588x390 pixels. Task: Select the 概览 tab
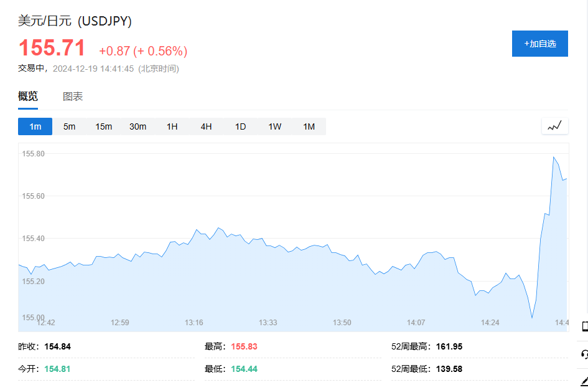click(28, 97)
